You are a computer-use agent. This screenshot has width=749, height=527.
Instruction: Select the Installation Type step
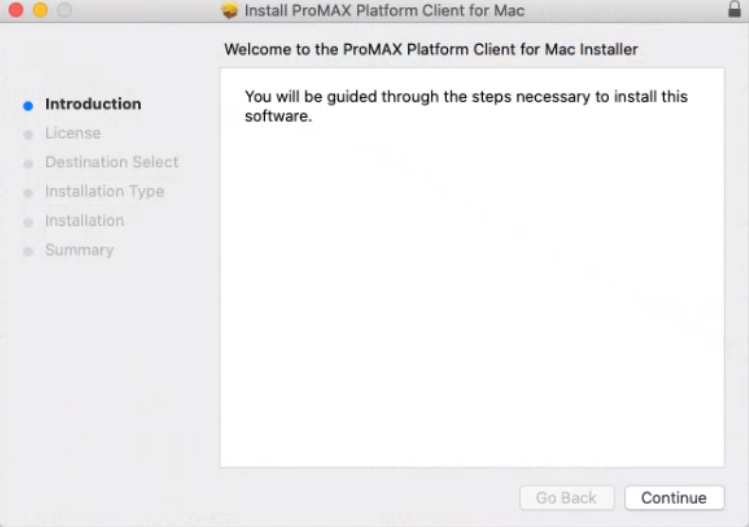[105, 191]
